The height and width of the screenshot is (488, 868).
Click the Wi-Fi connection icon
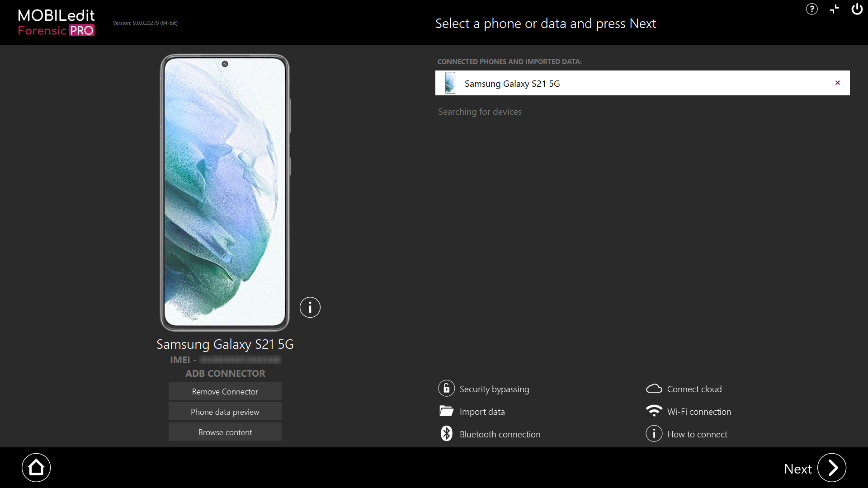(654, 411)
